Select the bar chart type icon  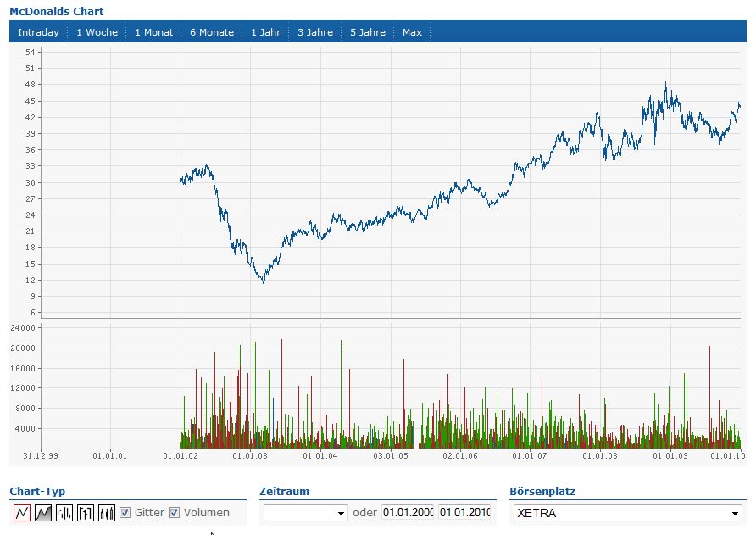[64, 512]
